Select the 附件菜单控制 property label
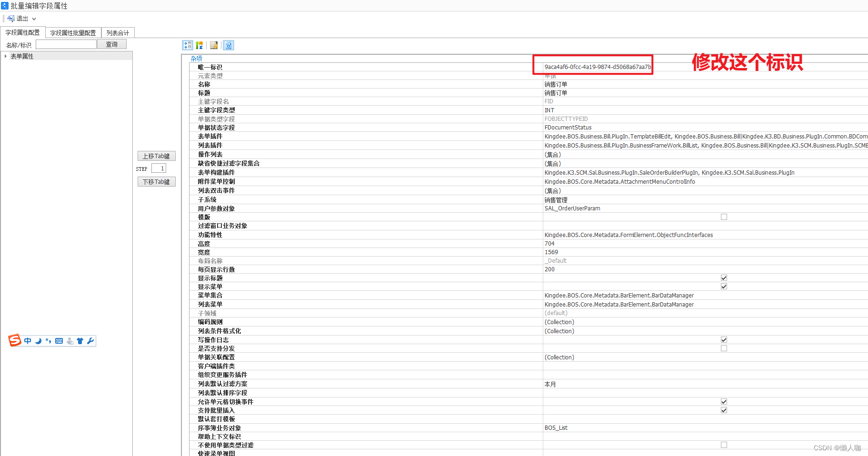This screenshot has height=456, width=868. (x=216, y=182)
